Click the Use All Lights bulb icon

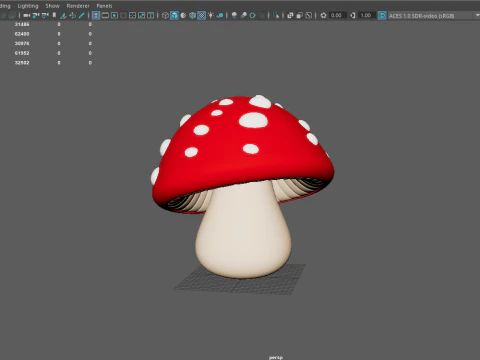pyautogui.click(x=211, y=15)
